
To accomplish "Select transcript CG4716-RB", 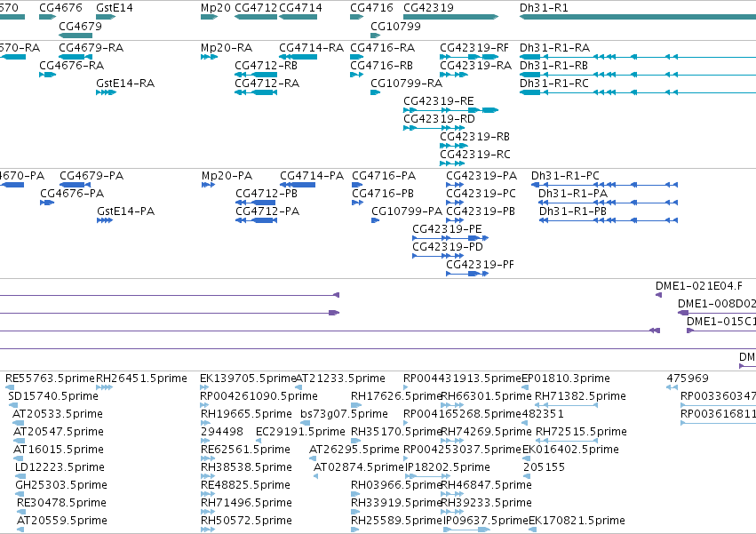I will point(381,65).
